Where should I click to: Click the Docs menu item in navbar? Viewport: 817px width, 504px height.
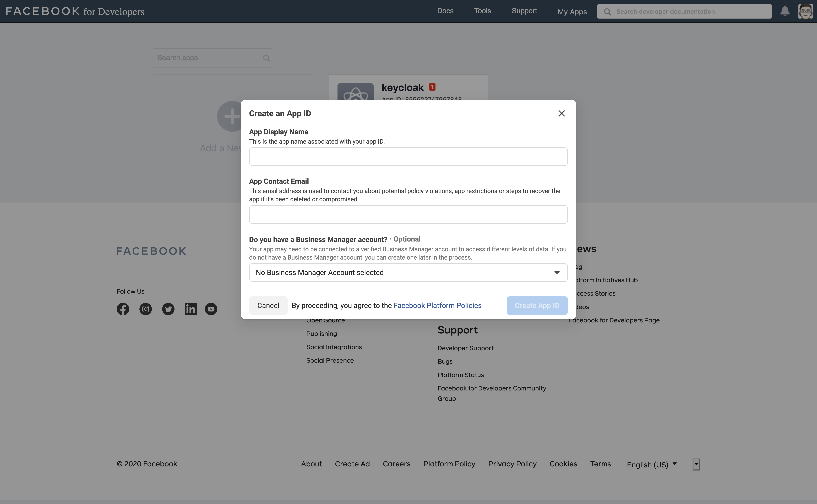pyautogui.click(x=445, y=10)
